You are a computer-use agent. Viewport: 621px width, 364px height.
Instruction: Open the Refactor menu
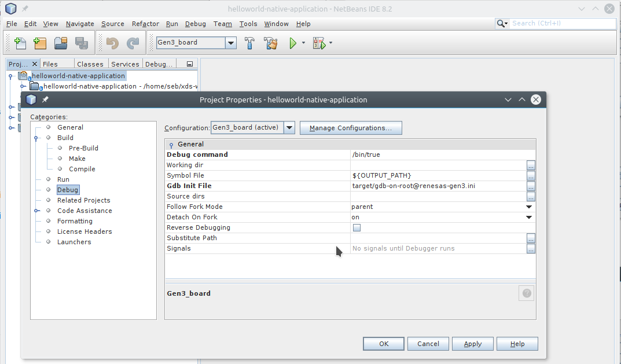(x=145, y=24)
